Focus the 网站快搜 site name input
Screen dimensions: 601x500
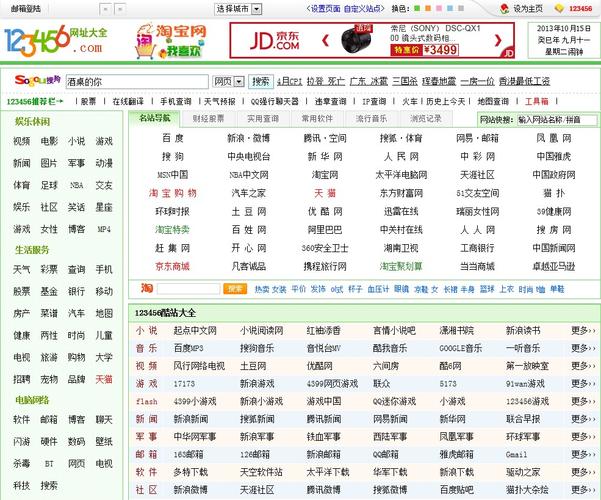tap(557, 120)
